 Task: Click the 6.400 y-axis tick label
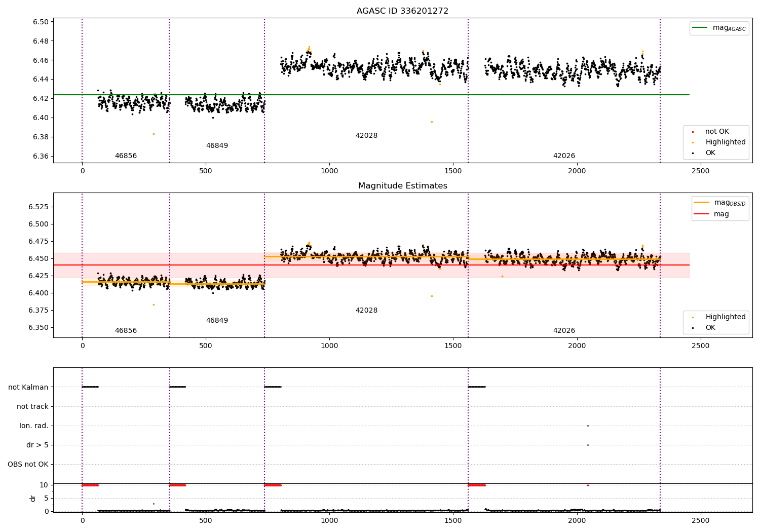pyautogui.click(x=39, y=293)
